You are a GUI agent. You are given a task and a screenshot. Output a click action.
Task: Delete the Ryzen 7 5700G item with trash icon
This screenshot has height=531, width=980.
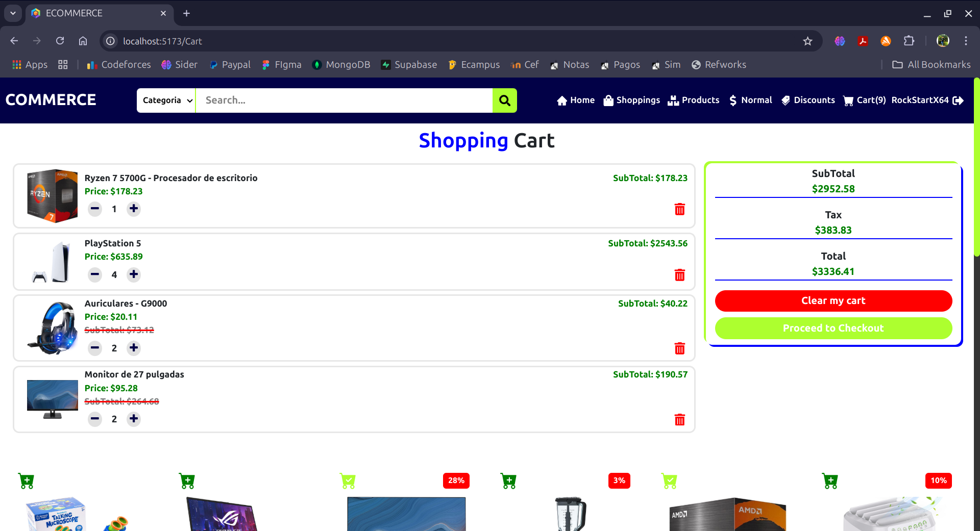pyautogui.click(x=679, y=209)
